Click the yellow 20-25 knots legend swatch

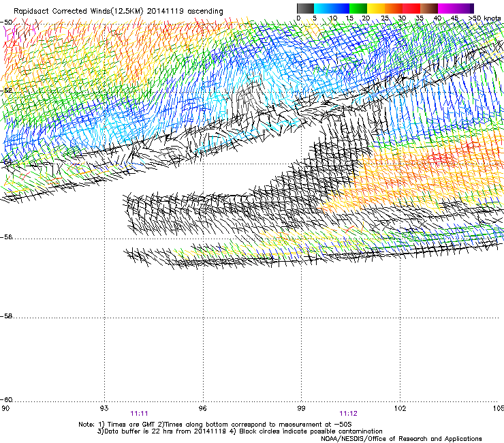[376, 8]
